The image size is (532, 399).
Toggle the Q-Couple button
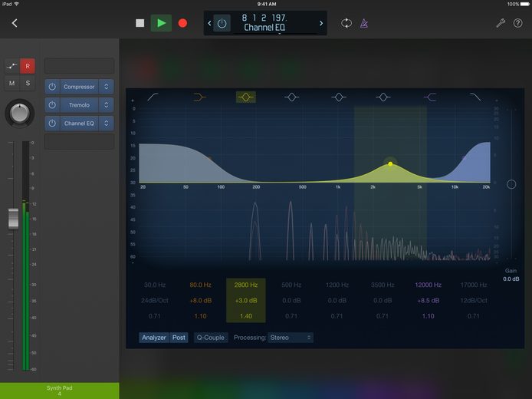point(210,338)
